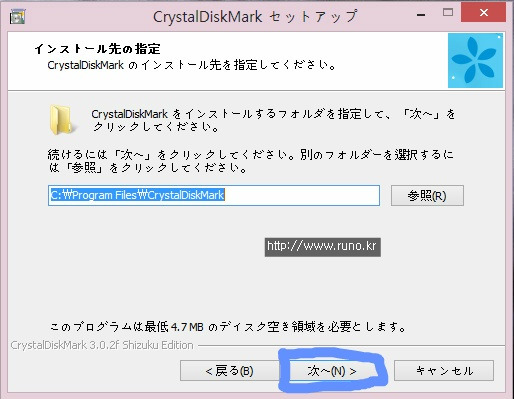Image resolution: width=514 pixels, height=399 pixels.
Task: Click the インストール先の指定 heading
Action: [x=97, y=49]
